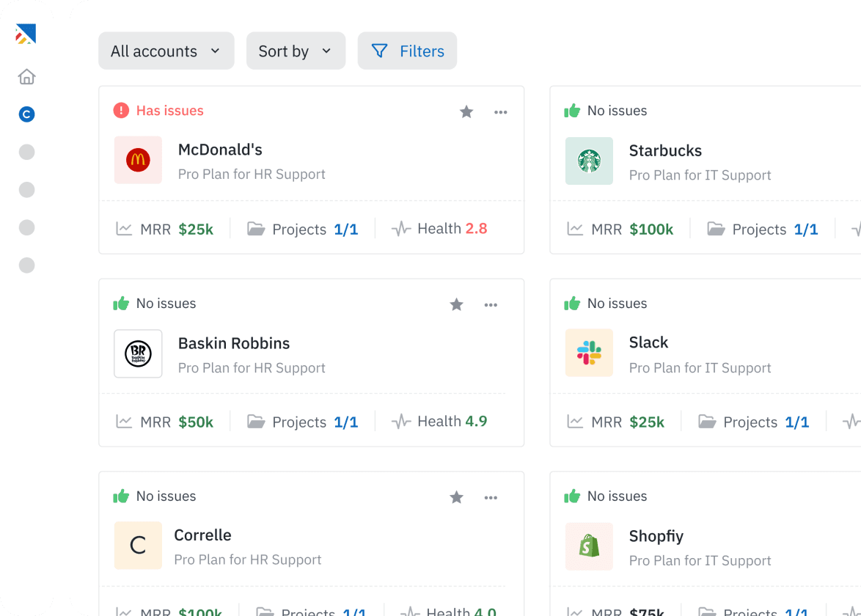Screen dimensions: 861x616
Task: Toggle the star on the Correlle card
Action: pyautogui.click(x=456, y=497)
